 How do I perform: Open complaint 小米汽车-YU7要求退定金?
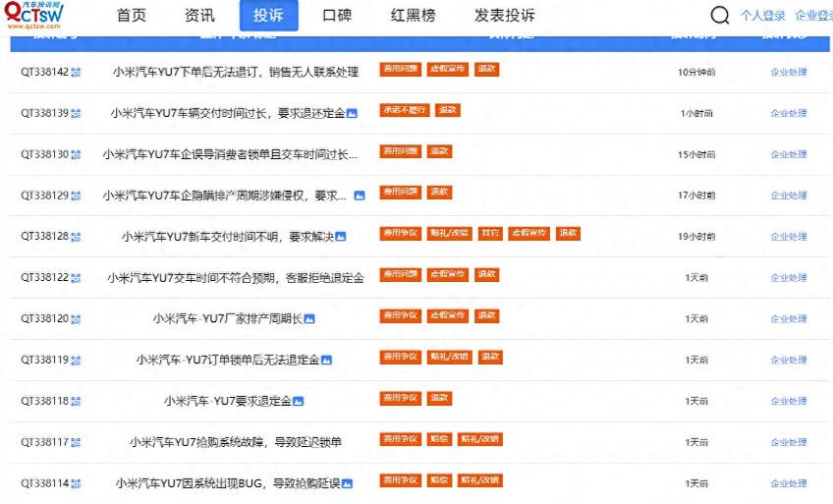point(228,402)
